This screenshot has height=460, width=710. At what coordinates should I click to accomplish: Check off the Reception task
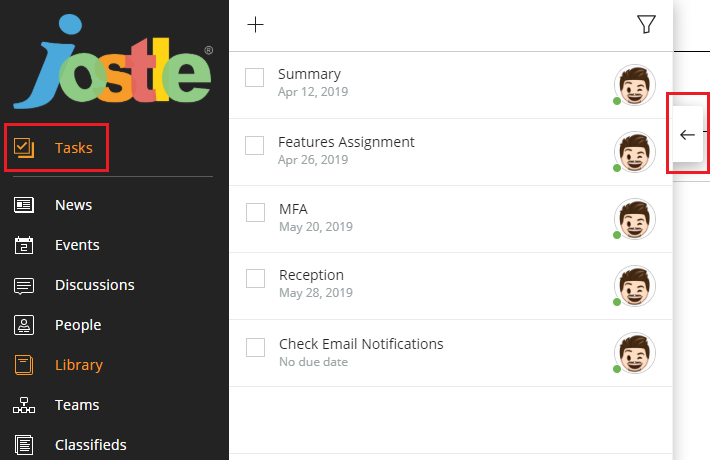[x=255, y=278]
